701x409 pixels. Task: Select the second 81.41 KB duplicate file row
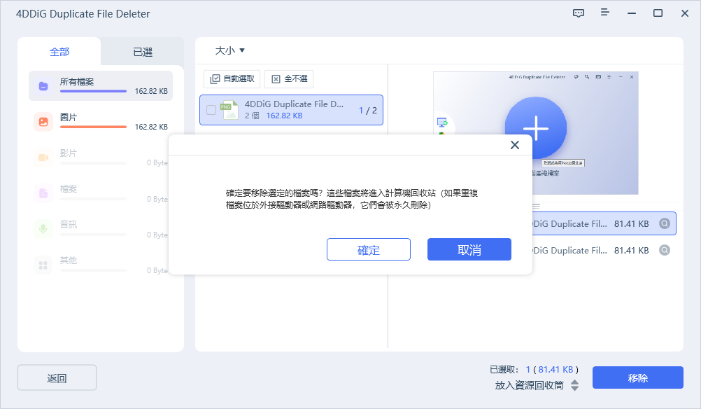(x=604, y=250)
